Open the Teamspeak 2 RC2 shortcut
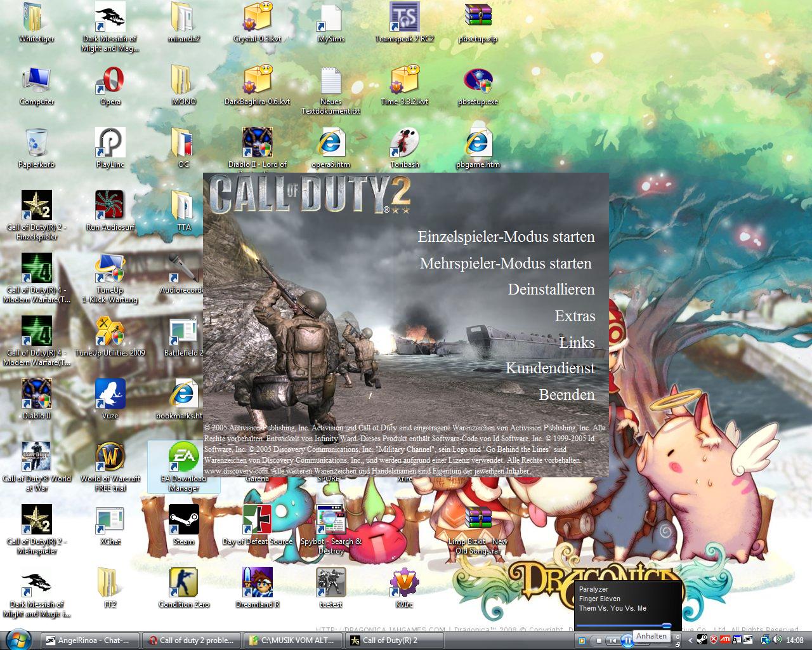Viewport: 812px width, 650px height. [404, 23]
